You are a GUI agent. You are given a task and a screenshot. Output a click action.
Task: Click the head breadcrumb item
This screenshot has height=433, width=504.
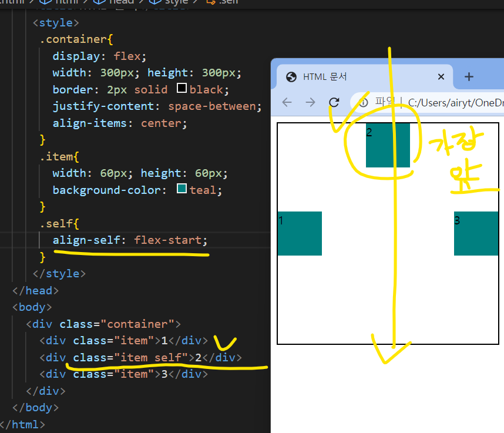(114, 2)
